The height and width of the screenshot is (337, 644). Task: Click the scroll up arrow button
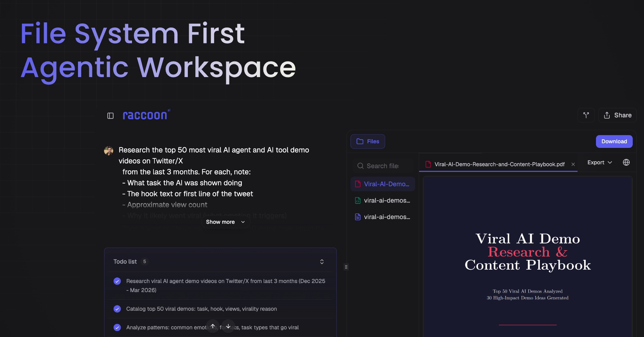(213, 326)
